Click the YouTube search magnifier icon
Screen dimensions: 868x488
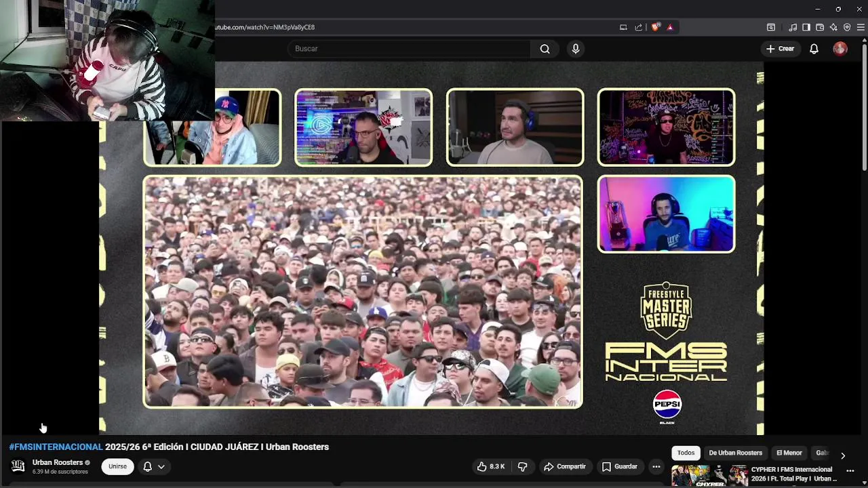tap(545, 49)
